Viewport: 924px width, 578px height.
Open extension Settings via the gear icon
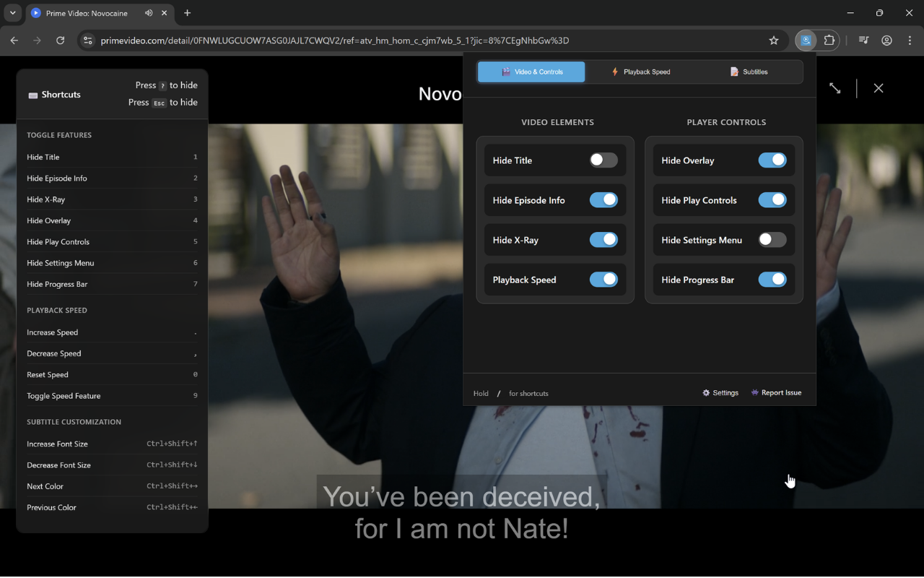(720, 392)
